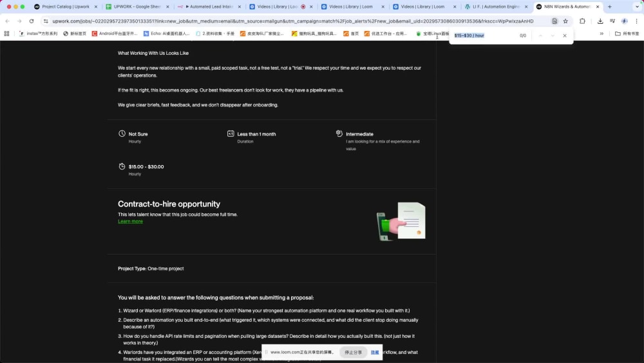Open the Downloads icon in toolbar
Screen dimensions: 644x363
pos(600,21)
